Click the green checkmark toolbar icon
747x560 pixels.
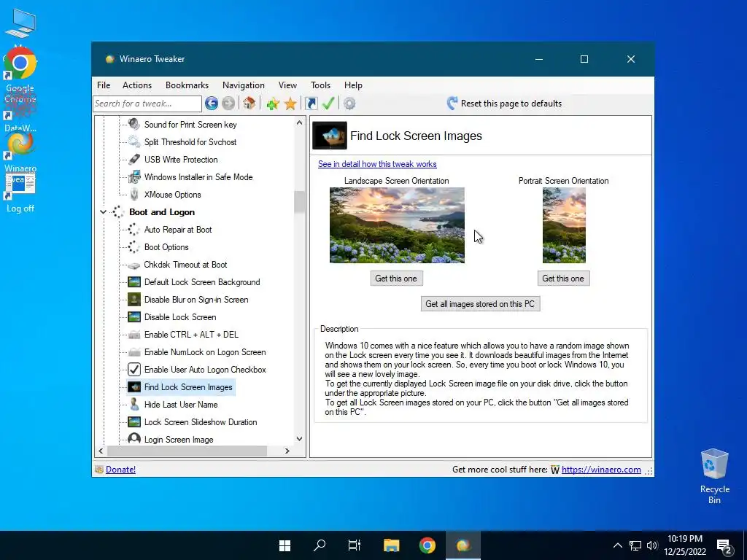point(328,104)
